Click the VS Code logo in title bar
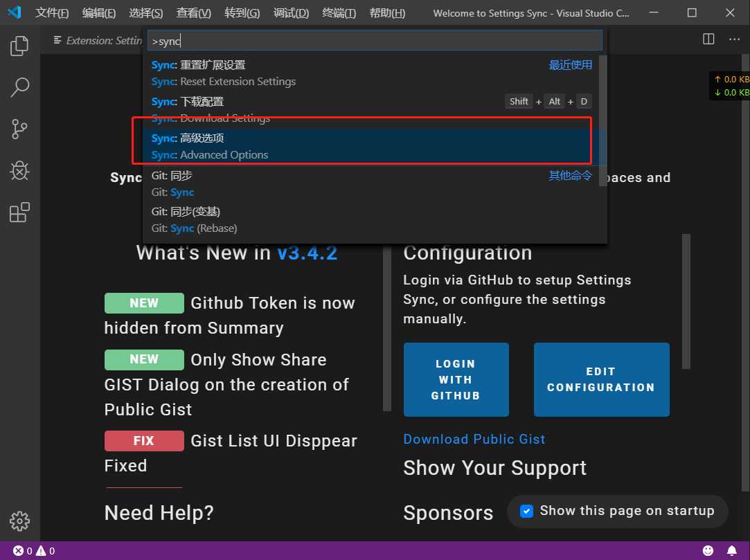Screen dimensions: 750x560 [x=15, y=12]
